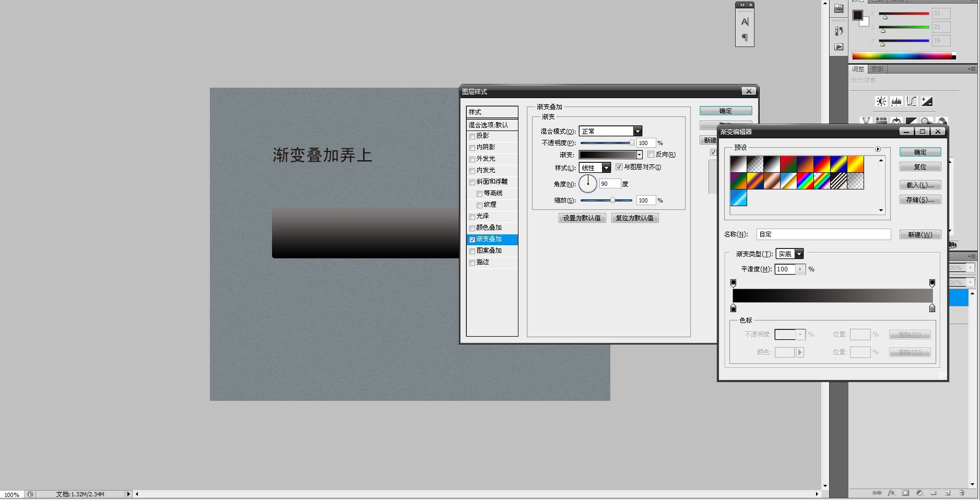980x500 pixels.
Task: Click 载入 (Load) in Gradient Editor
Action: 920,185
